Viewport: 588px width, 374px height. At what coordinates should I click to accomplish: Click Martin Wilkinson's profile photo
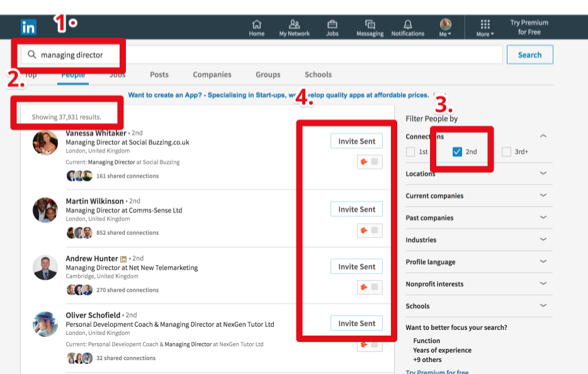pos(45,210)
